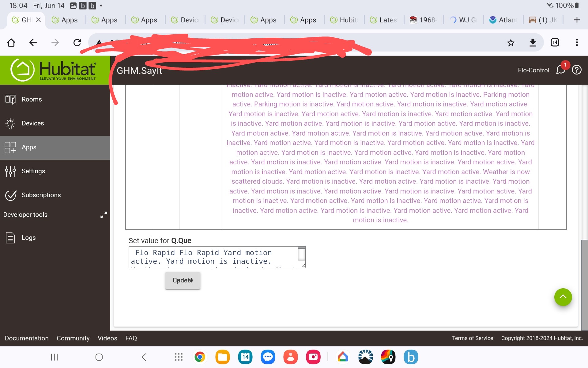Open the Google Home app from the taskbar
Image resolution: width=588 pixels, height=368 pixels.
tap(343, 357)
